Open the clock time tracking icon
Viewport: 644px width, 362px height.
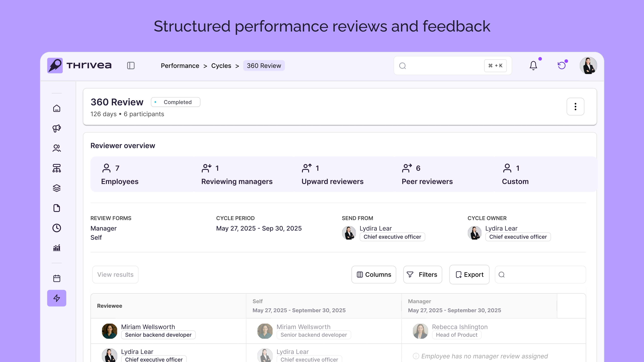click(x=57, y=228)
